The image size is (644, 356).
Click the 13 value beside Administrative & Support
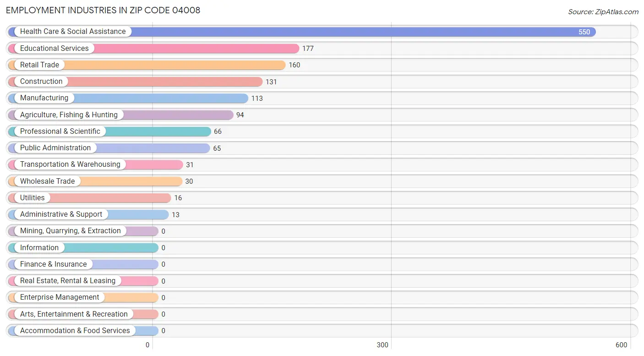click(176, 215)
